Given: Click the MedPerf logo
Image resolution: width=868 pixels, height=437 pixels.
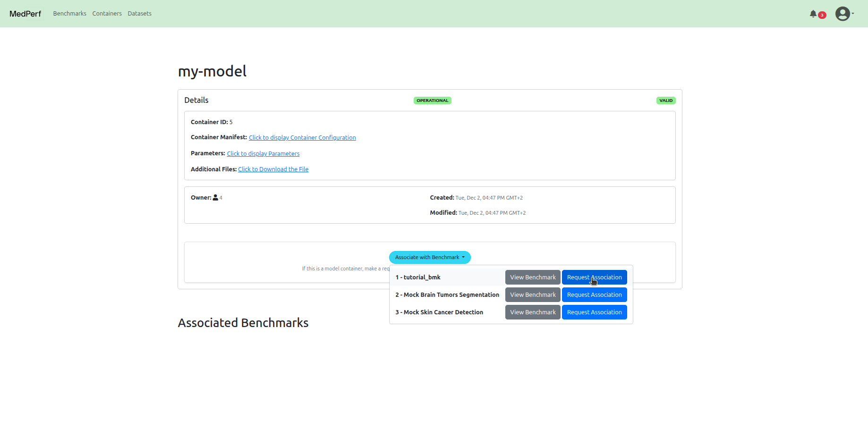Looking at the screenshot, I should (x=26, y=14).
